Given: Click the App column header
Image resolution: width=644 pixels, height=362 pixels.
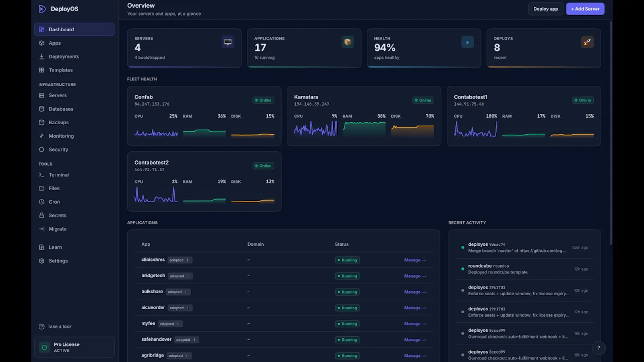Looking at the screenshot, I should point(146,244).
